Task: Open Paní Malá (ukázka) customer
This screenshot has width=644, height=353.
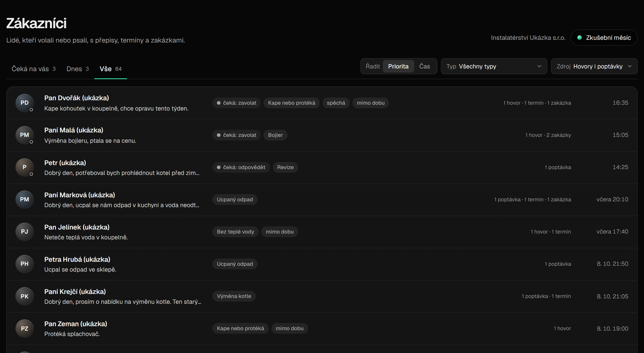Action: pyautogui.click(x=322, y=135)
